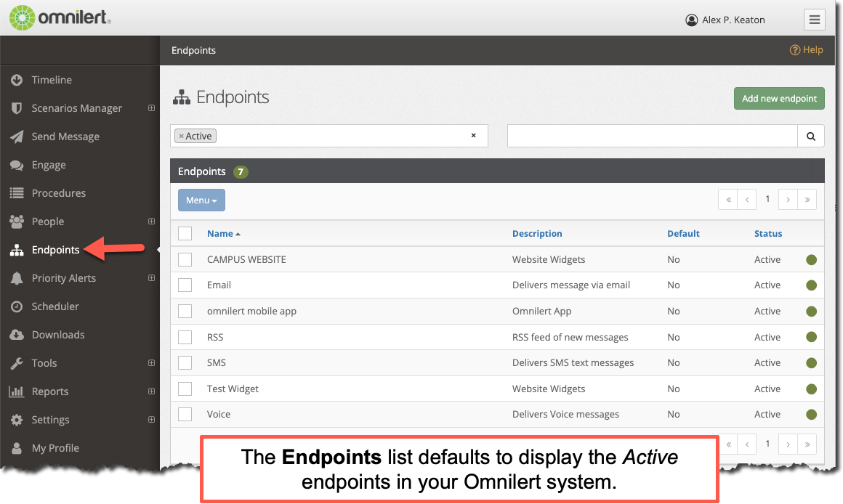Clear all filters in the status box
Image resolution: width=843 pixels, height=504 pixels.
[x=474, y=135]
